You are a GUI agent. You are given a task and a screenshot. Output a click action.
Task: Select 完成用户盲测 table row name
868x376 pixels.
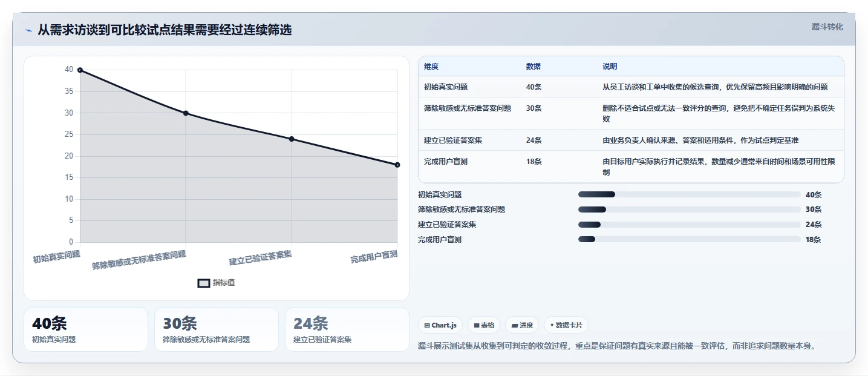446,162
